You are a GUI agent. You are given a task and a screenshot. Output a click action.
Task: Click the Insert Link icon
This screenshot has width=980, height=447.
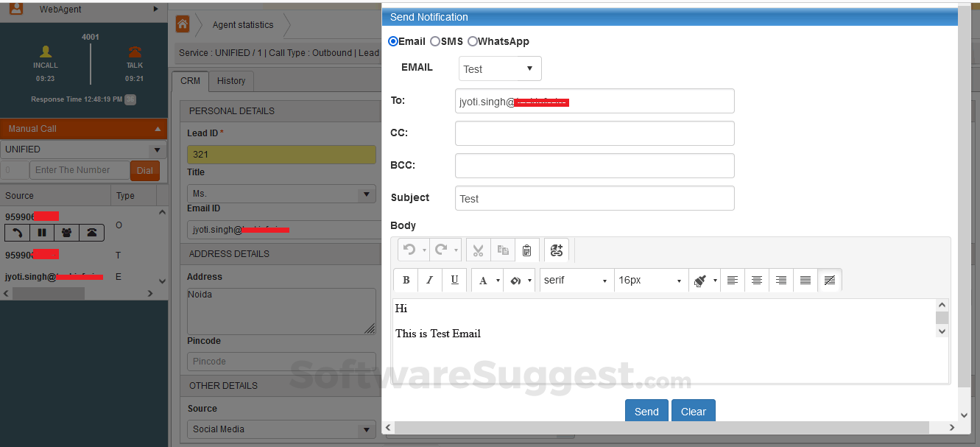pyautogui.click(x=556, y=250)
